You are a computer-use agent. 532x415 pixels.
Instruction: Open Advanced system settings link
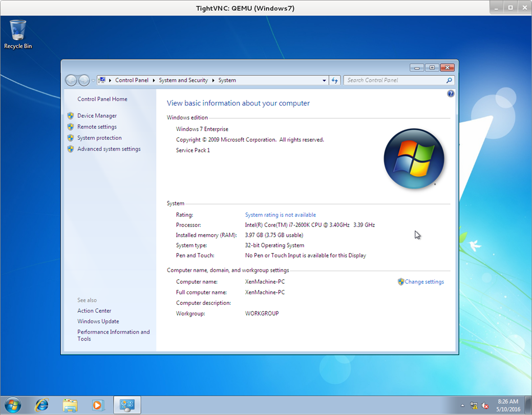[109, 149]
